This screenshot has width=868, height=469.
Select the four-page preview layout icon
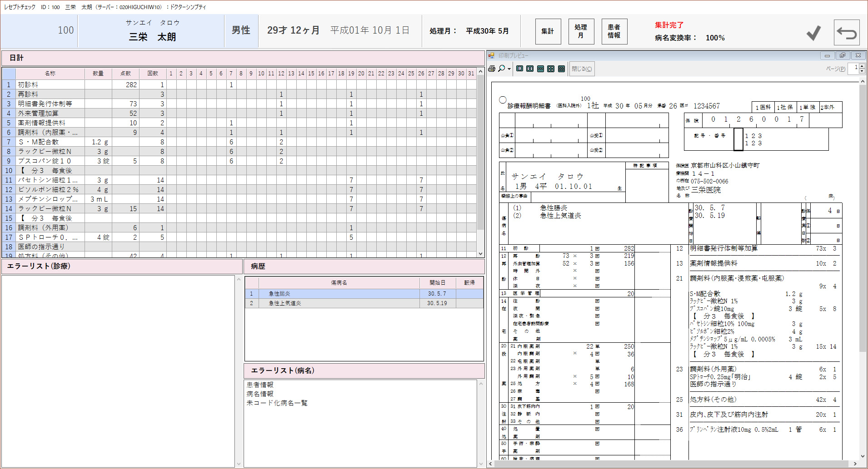pyautogui.click(x=551, y=69)
